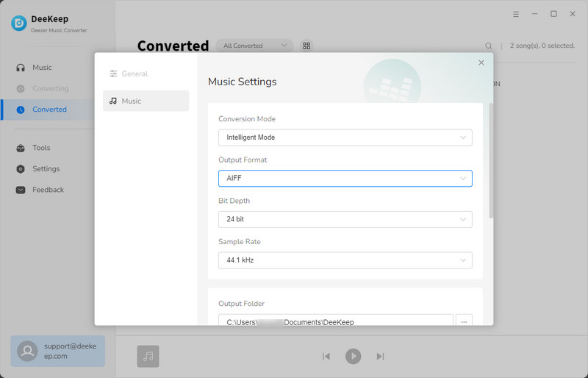This screenshot has width=588, height=378.
Task: Click the music note album thumbnail
Action: [148, 356]
